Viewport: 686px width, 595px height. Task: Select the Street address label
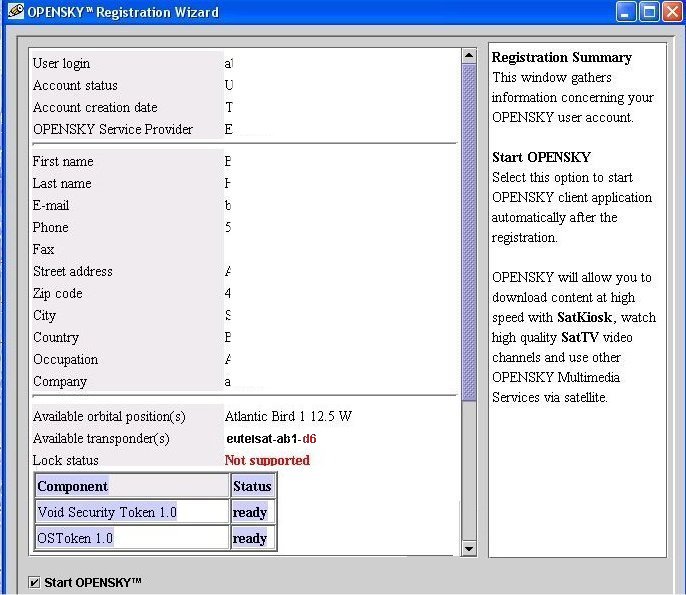pos(73,271)
